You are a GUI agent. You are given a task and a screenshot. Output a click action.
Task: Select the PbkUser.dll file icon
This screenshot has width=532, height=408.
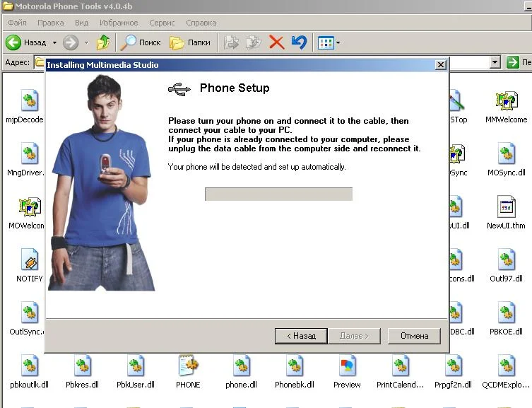[x=136, y=366]
